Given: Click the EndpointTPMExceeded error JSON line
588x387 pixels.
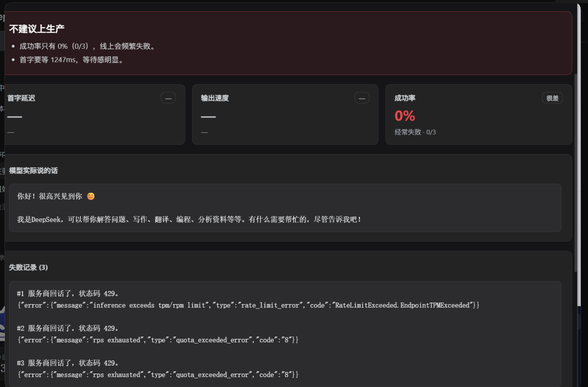Looking at the screenshot, I should tap(249, 305).
